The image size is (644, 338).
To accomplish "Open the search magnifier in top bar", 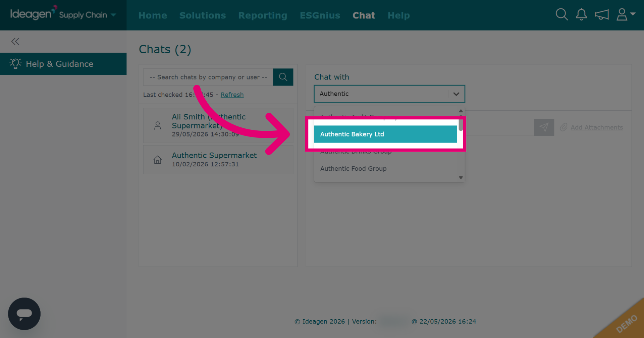I will pyautogui.click(x=561, y=15).
